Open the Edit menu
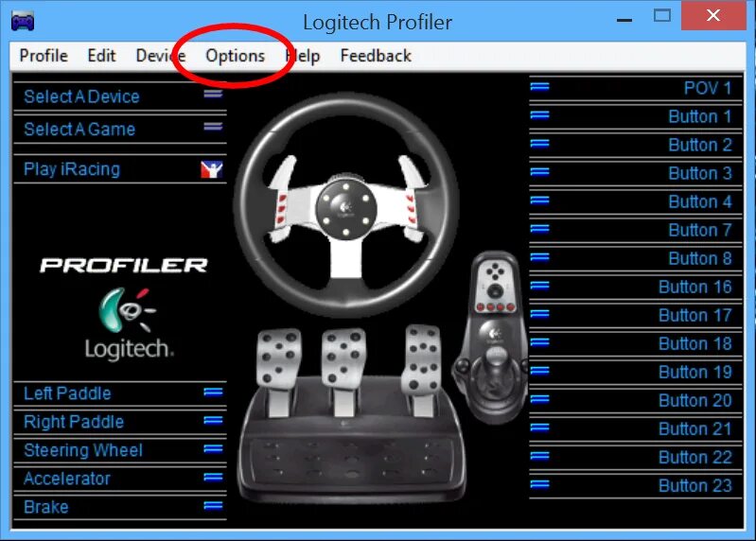This screenshot has width=756, height=541. pos(101,56)
